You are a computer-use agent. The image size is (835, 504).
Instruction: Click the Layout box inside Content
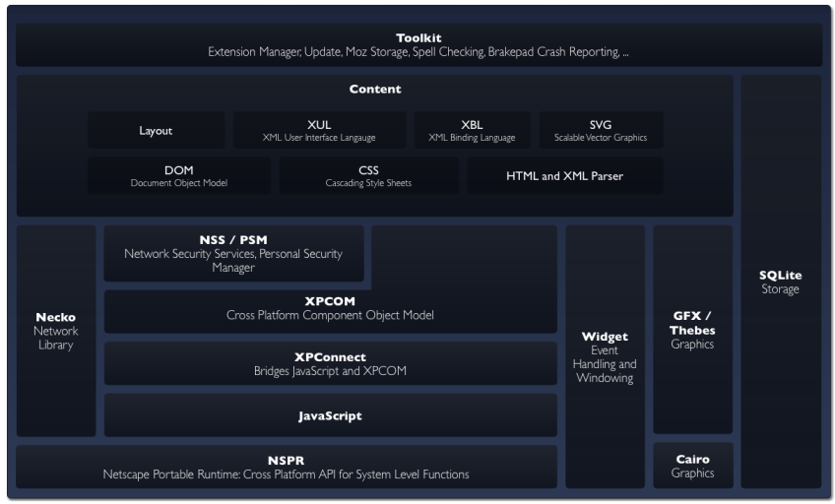click(156, 130)
